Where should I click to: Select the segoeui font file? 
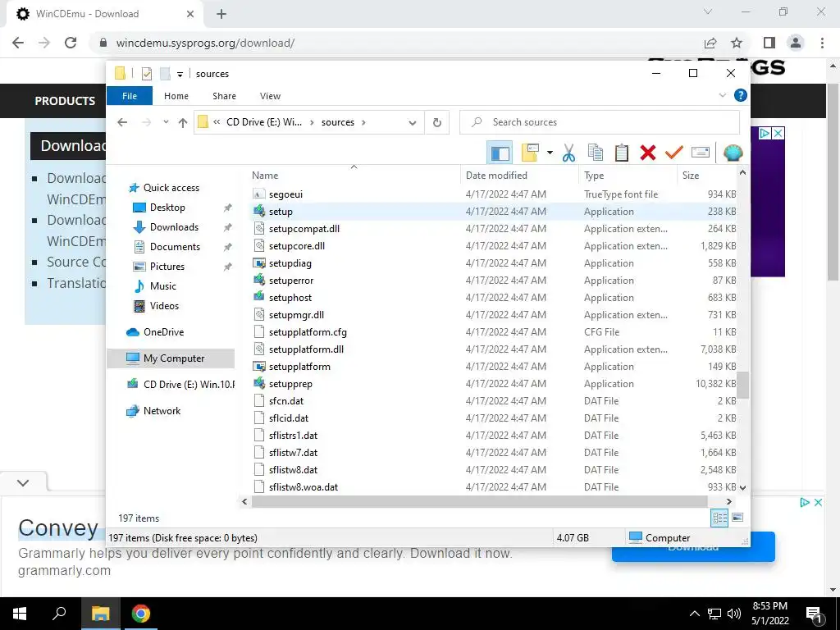pyautogui.click(x=285, y=194)
